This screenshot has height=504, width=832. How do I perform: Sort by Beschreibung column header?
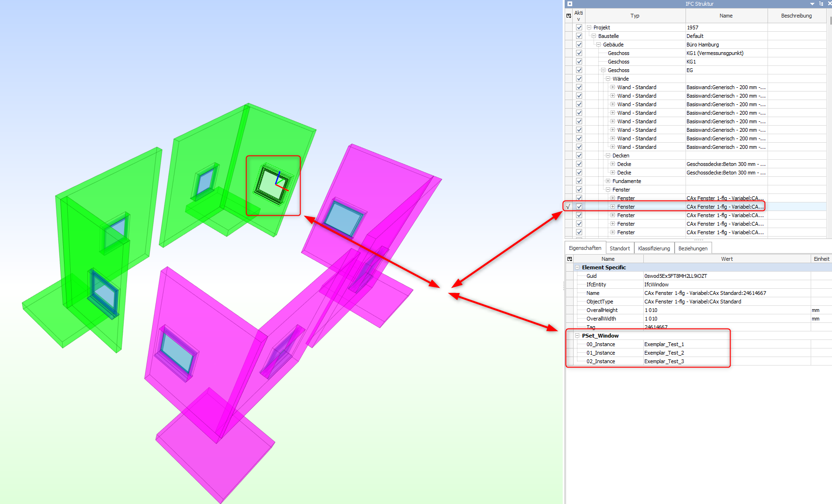pos(796,16)
